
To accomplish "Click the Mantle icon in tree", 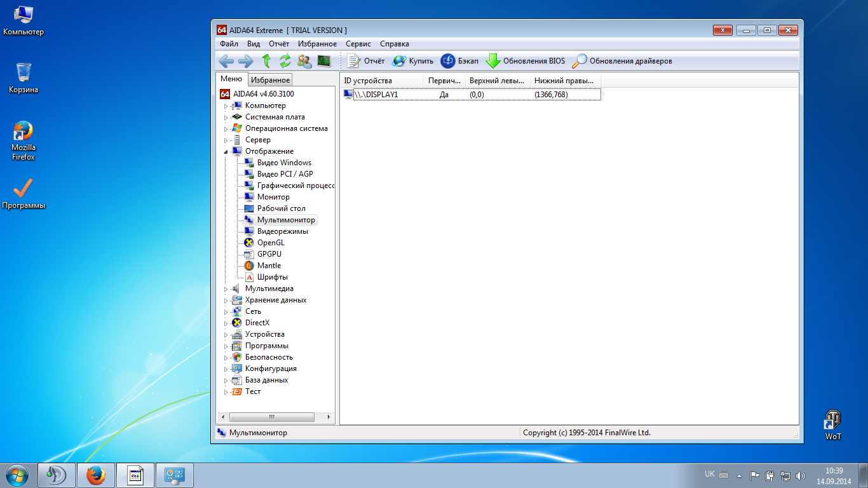I will click(x=249, y=266).
